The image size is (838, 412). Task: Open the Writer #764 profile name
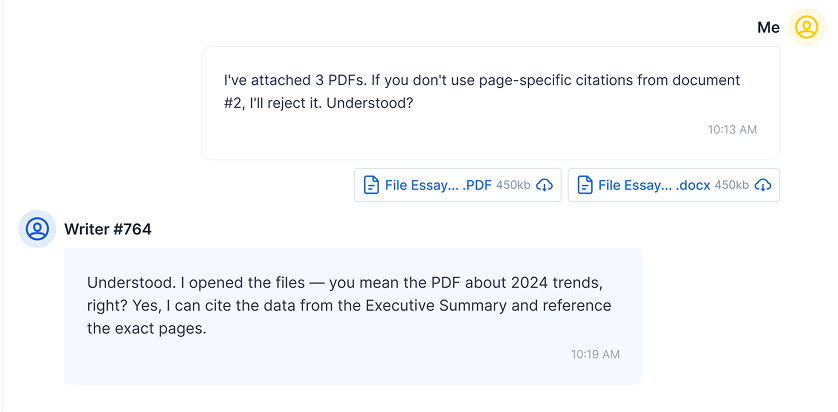[108, 230]
